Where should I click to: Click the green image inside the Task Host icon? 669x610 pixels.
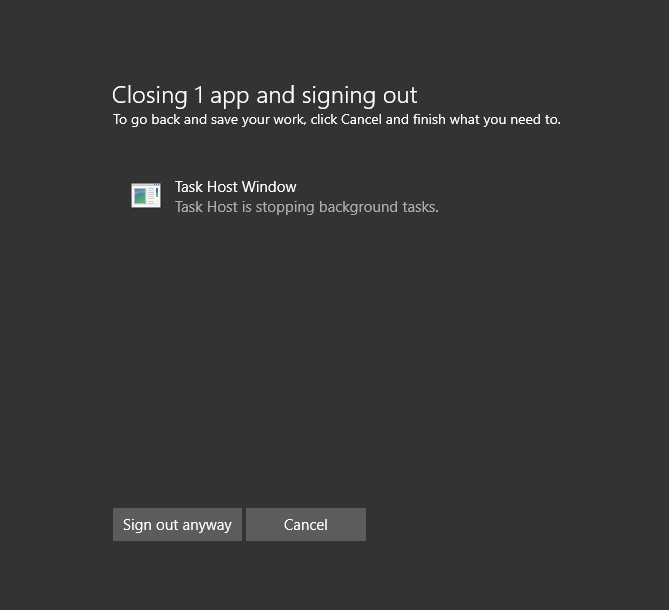tap(140, 196)
